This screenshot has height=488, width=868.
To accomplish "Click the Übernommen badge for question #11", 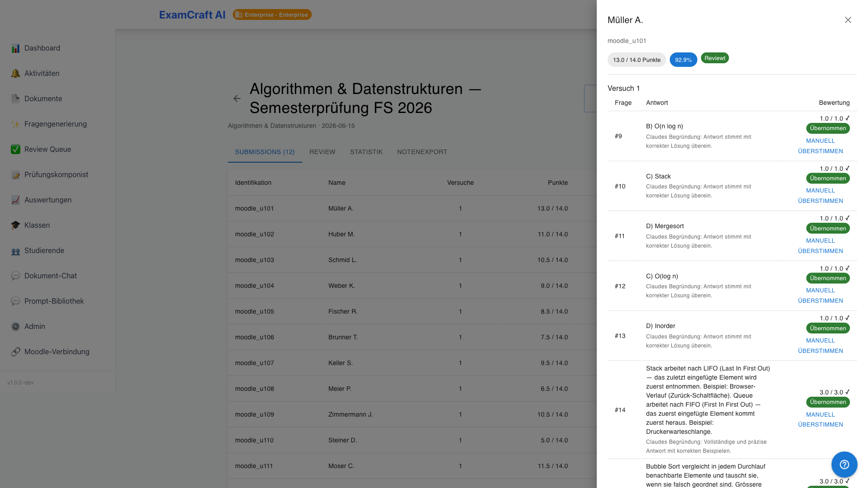I will 828,229.
